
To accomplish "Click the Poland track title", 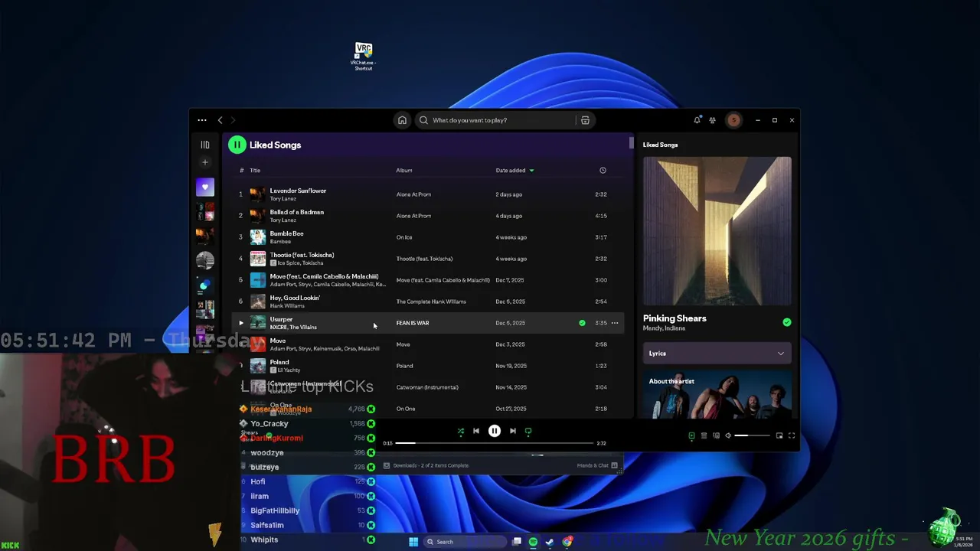I will pyautogui.click(x=279, y=362).
